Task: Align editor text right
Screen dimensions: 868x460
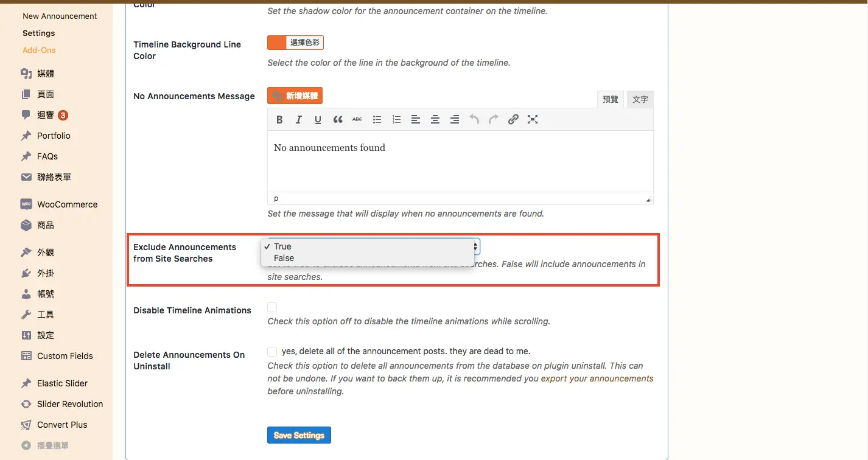Action: click(455, 120)
